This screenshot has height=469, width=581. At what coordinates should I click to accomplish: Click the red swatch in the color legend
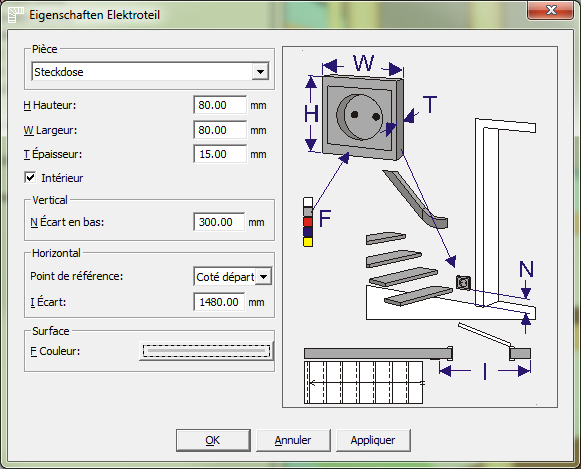click(x=308, y=222)
